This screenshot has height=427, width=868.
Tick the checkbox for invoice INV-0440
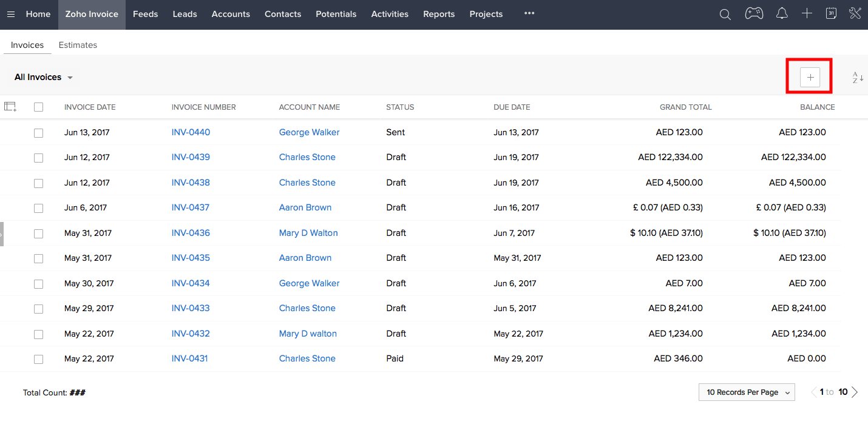click(x=39, y=133)
